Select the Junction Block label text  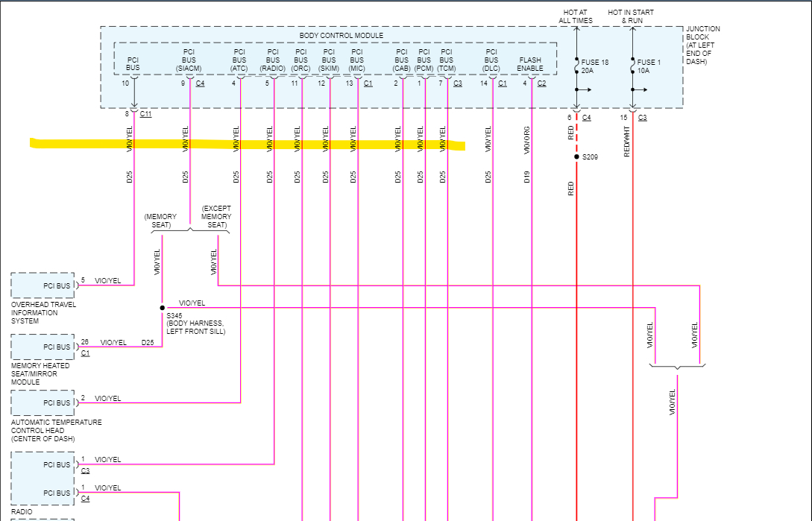[702, 45]
